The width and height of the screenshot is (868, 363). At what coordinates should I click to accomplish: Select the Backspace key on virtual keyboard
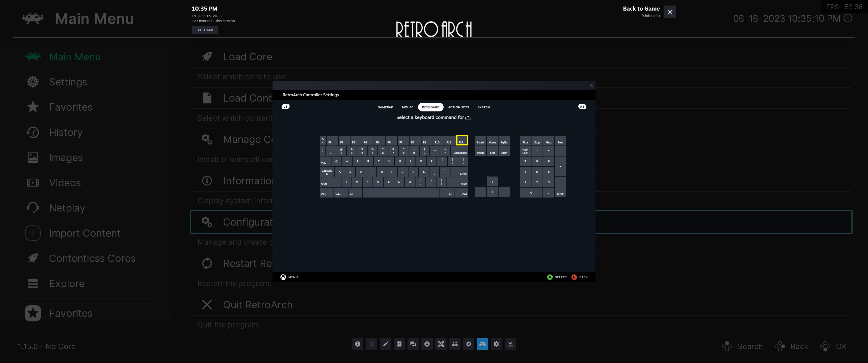click(459, 151)
